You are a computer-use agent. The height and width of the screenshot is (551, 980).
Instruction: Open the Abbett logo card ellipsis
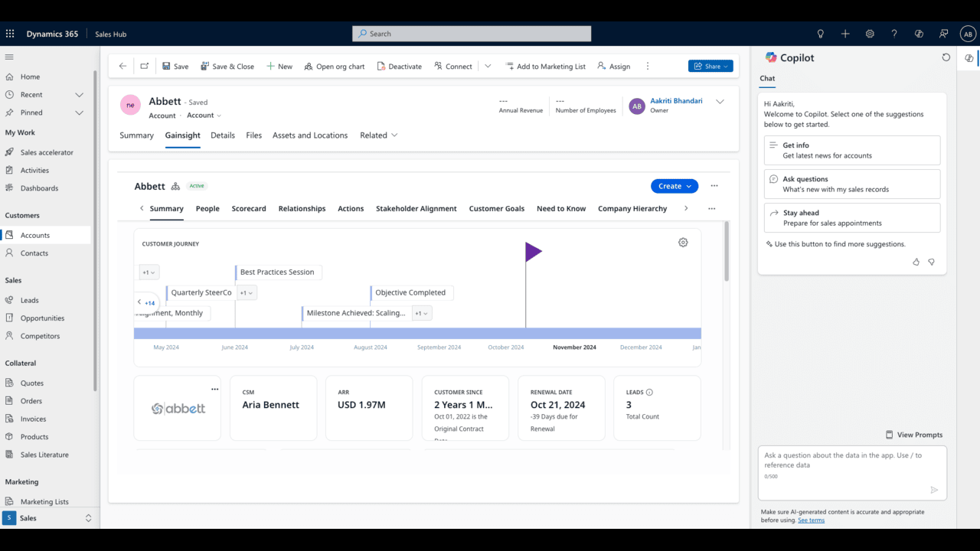point(214,390)
